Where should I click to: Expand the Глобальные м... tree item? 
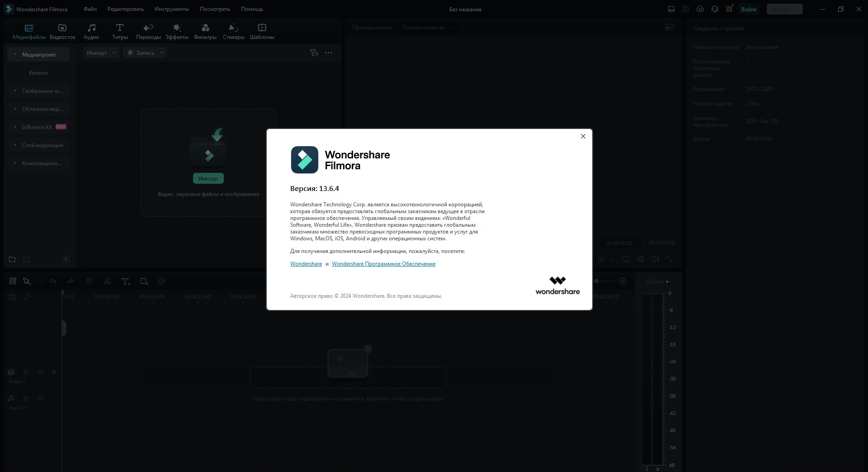tap(38, 91)
